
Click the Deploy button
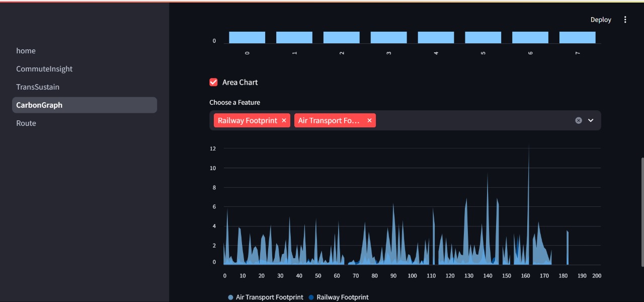[x=601, y=20]
